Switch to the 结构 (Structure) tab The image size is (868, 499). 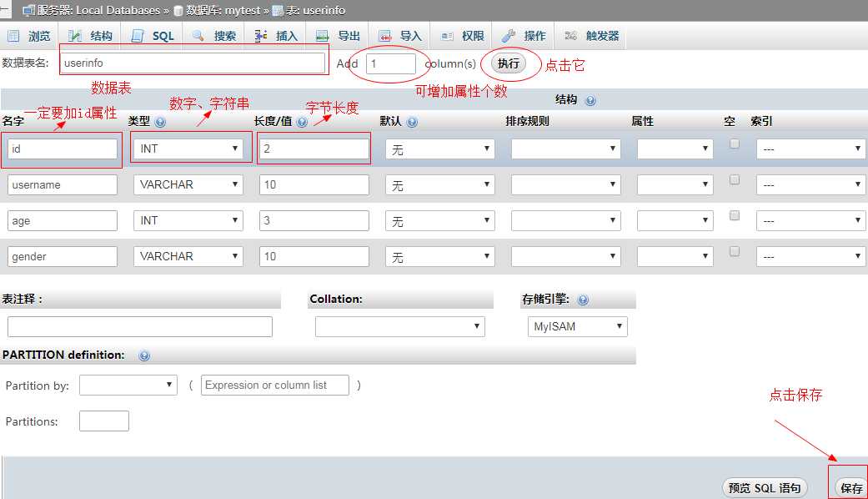coord(90,36)
